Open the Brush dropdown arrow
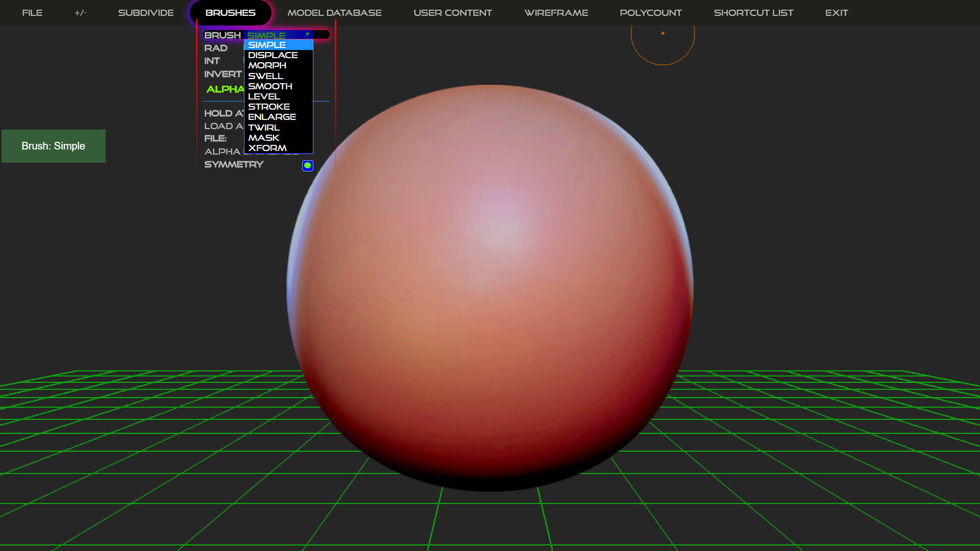Screen dimensions: 980x551 pos(308,34)
